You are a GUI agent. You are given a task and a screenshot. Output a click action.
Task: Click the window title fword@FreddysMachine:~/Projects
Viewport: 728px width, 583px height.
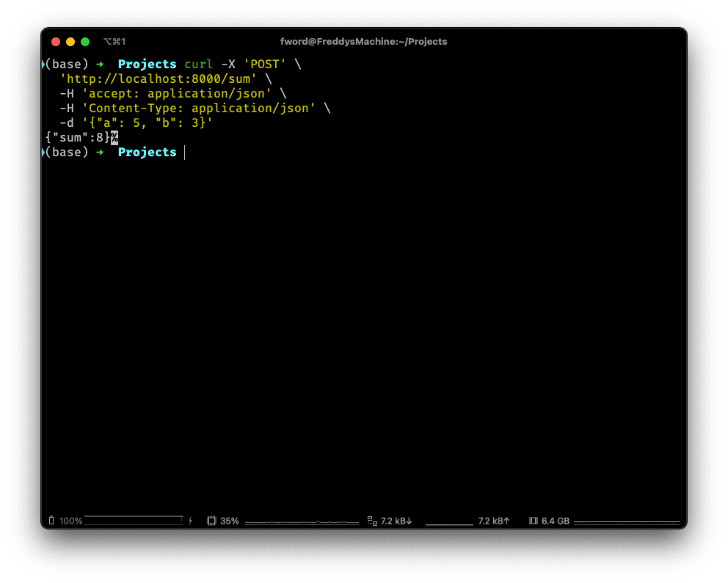[363, 42]
